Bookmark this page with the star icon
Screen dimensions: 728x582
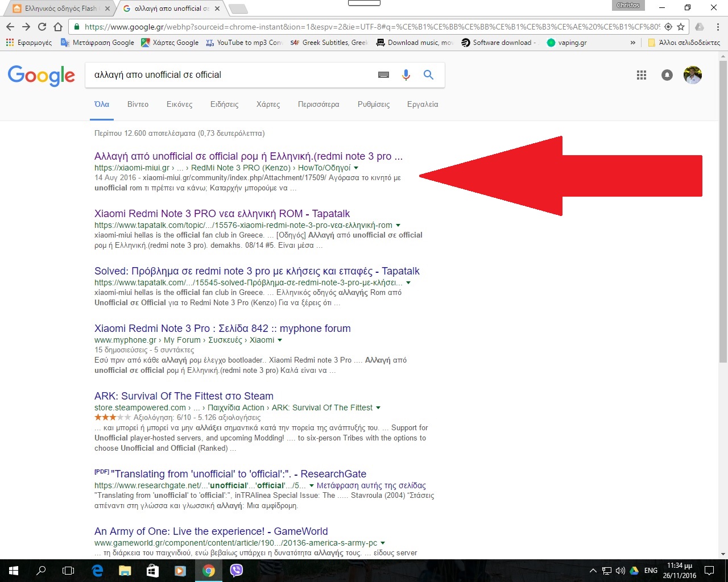click(681, 27)
